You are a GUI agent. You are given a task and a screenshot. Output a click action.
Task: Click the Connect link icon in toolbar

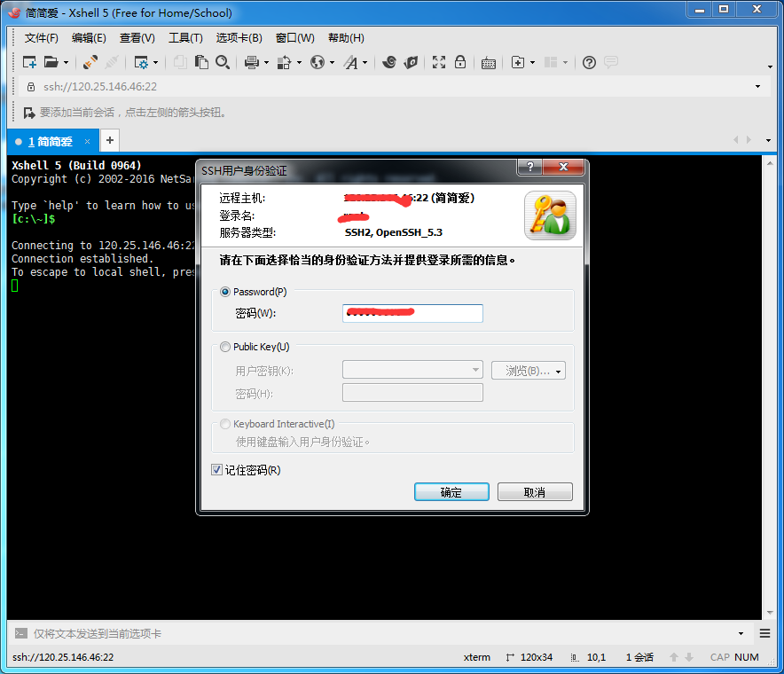click(x=90, y=62)
